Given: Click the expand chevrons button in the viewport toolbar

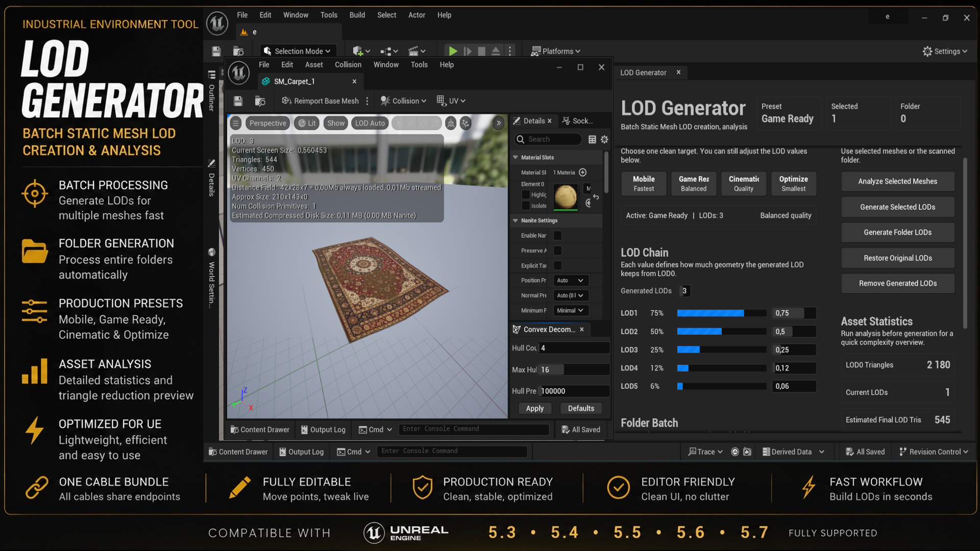Looking at the screenshot, I should pyautogui.click(x=499, y=123).
